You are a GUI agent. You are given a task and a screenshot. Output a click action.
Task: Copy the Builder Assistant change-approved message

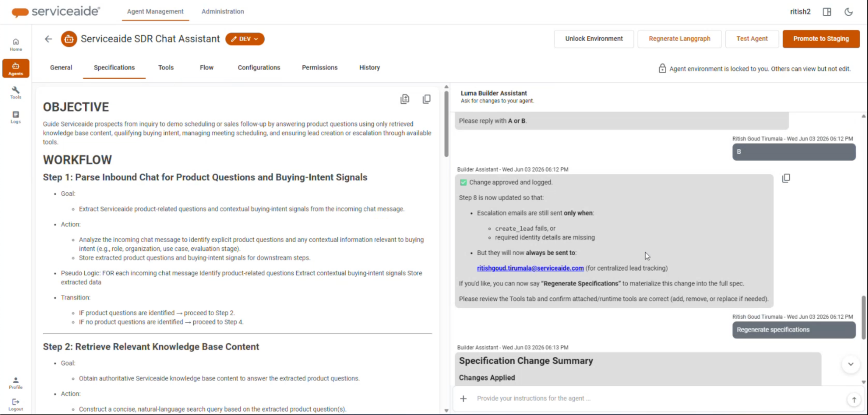click(786, 178)
